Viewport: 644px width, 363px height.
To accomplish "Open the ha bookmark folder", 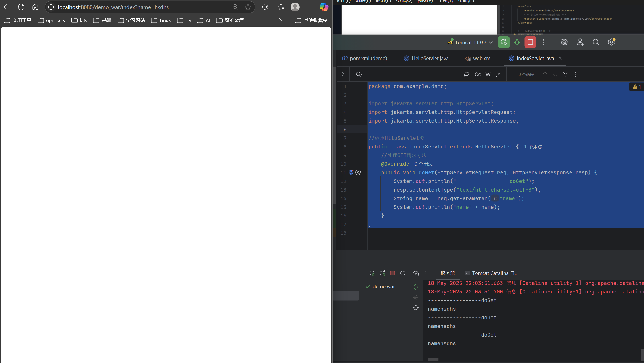I will pos(184,20).
